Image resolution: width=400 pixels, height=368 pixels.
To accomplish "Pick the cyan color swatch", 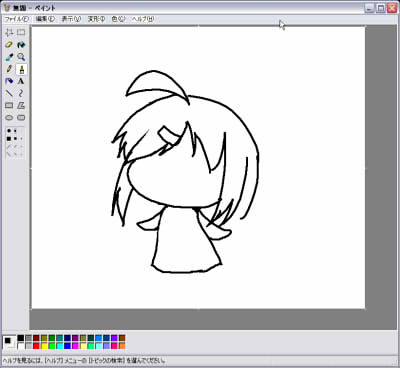I will [60, 346].
